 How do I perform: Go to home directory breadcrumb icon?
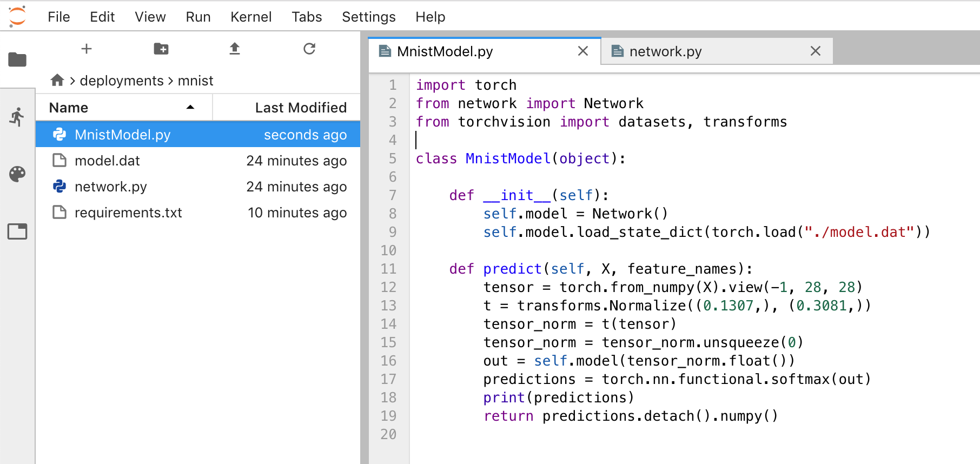57,81
